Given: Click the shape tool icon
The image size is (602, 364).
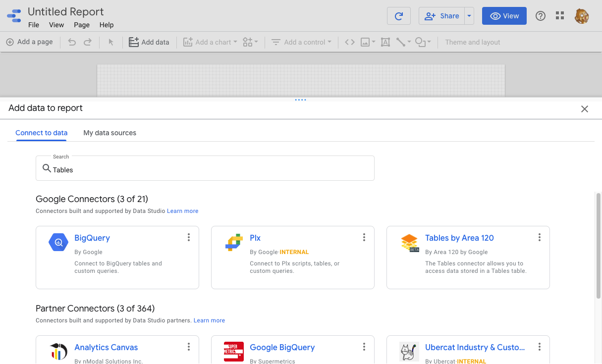Looking at the screenshot, I should coord(420,42).
